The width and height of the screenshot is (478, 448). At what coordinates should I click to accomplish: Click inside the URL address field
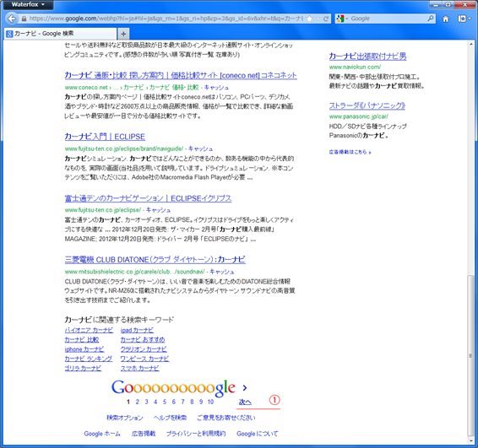166,19
